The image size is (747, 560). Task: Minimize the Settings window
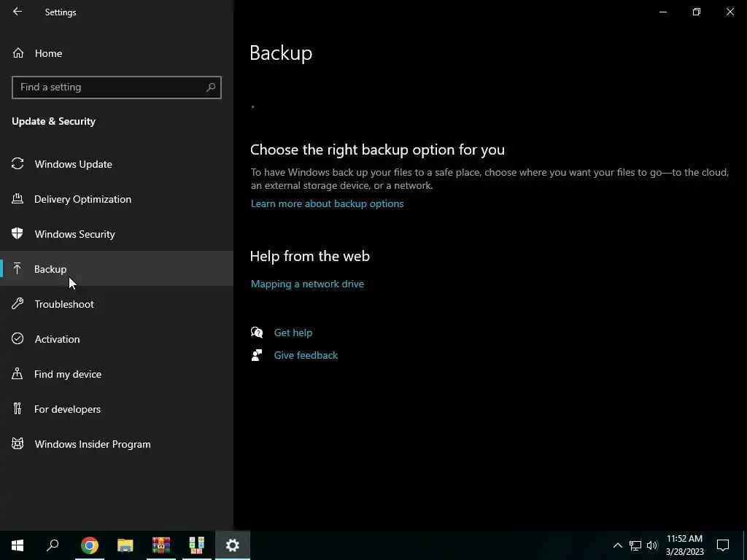point(662,12)
